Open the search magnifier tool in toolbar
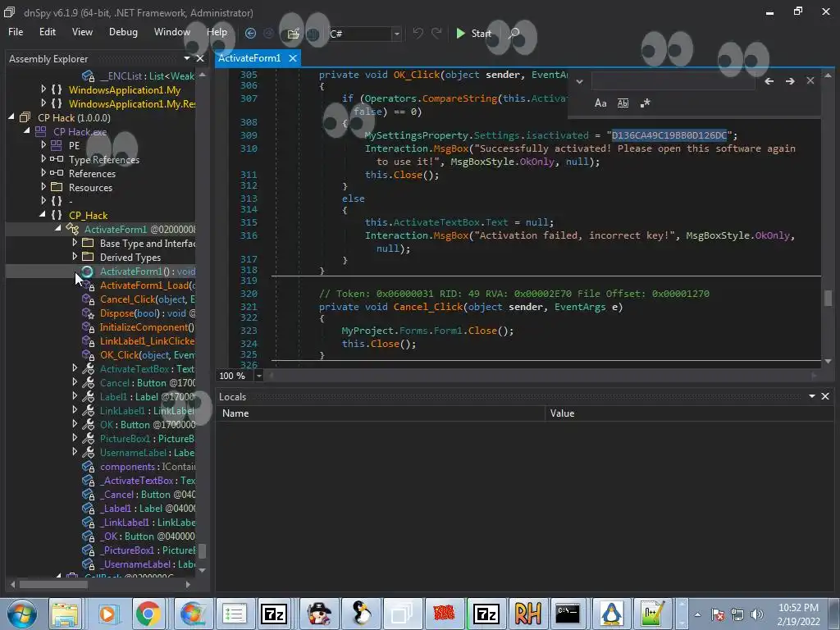The height and width of the screenshot is (630, 840). click(x=514, y=34)
